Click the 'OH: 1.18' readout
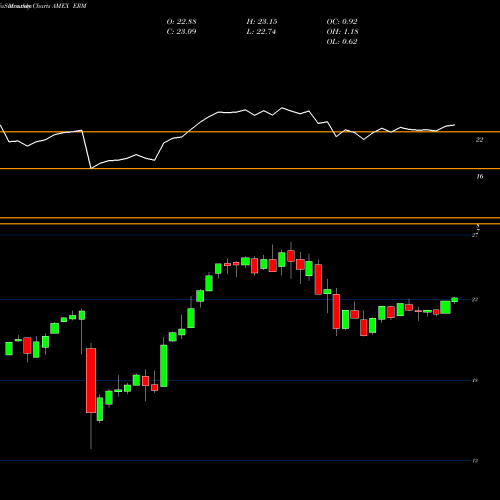 pyautogui.click(x=342, y=32)
